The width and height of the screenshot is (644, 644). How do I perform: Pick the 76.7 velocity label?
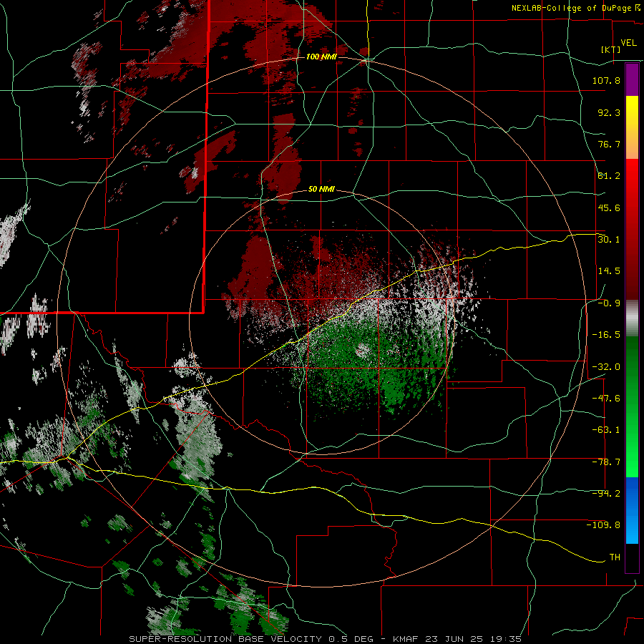click(609, 144)
